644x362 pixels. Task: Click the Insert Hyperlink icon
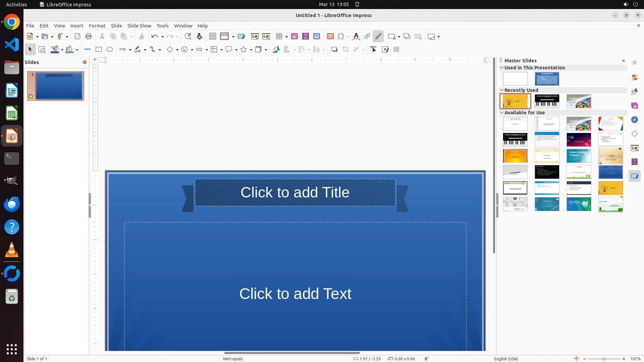coord(367,37)
